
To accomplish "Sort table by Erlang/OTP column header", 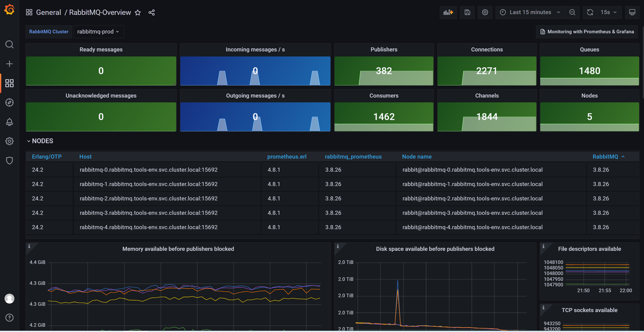I will pos(47,157).
